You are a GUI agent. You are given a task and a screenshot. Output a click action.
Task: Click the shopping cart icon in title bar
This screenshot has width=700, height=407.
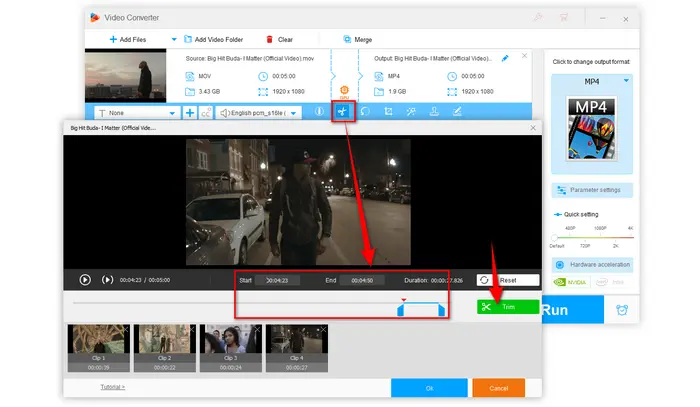click(563, 18)
